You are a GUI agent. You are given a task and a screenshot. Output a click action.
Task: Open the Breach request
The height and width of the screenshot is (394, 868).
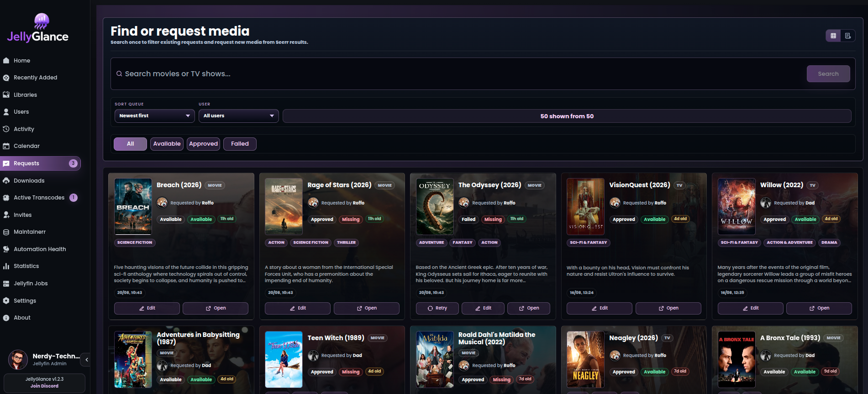click(216, 308)
